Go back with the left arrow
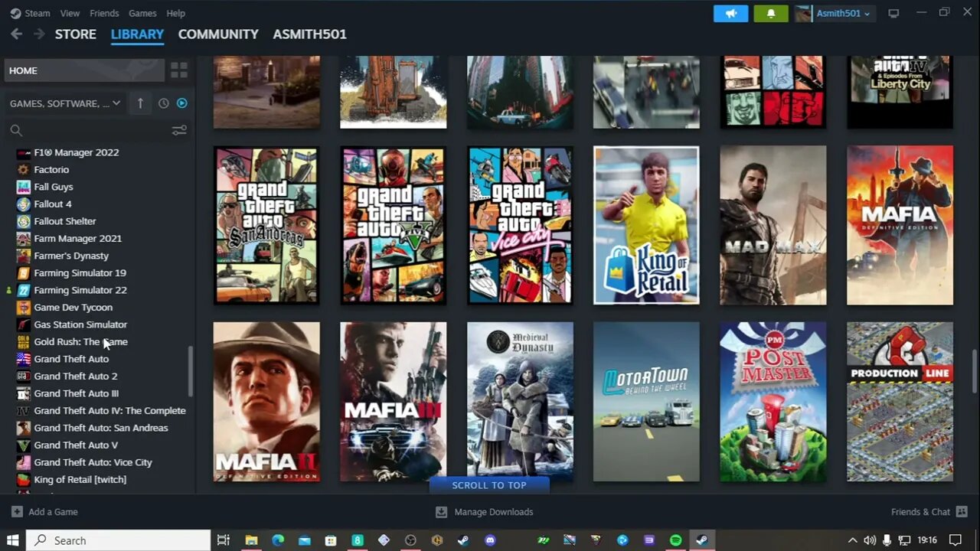980x551 pixels. (16, 34)
